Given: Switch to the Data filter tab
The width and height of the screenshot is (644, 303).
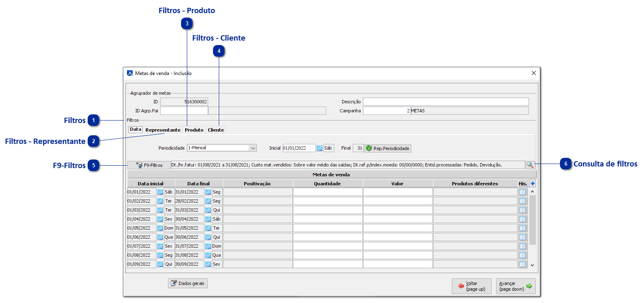Looking at the screenshot, I should (136, 129).
